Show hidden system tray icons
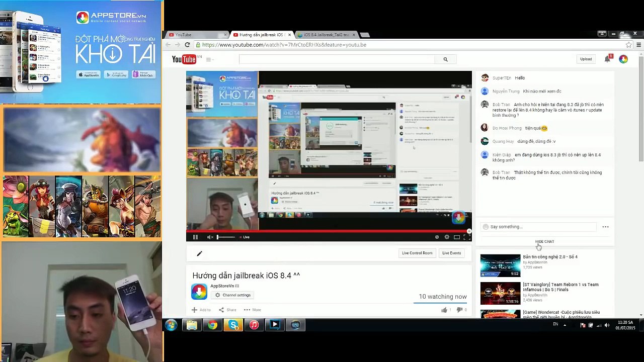 (x=565, y=325)
